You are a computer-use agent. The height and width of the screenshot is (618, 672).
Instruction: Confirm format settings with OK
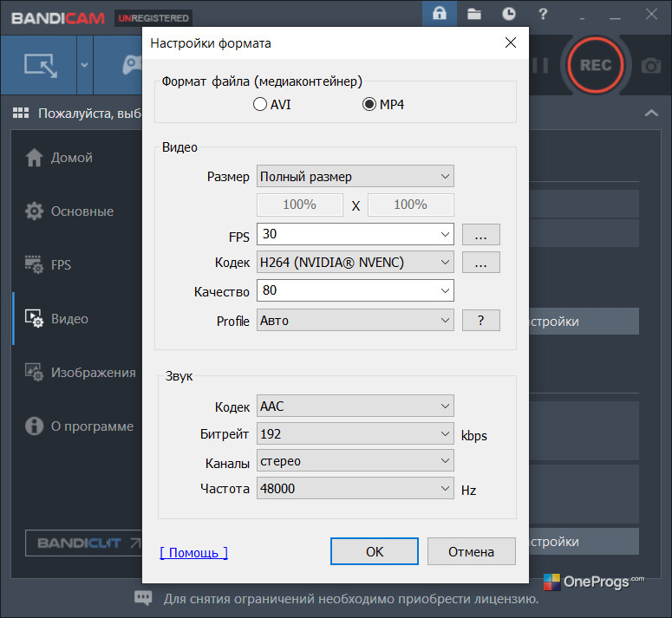point(375,551)
